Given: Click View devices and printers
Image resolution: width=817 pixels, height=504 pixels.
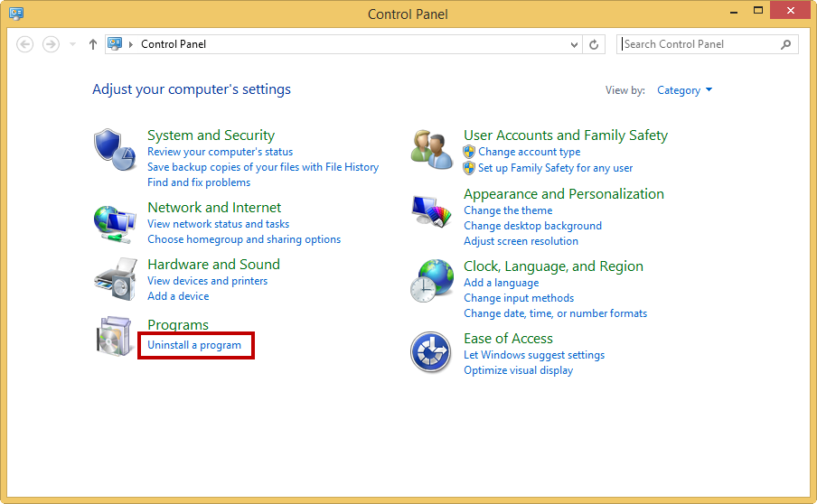Looking at the screenshot, I should pyautogui.click(x=207, y=281).
